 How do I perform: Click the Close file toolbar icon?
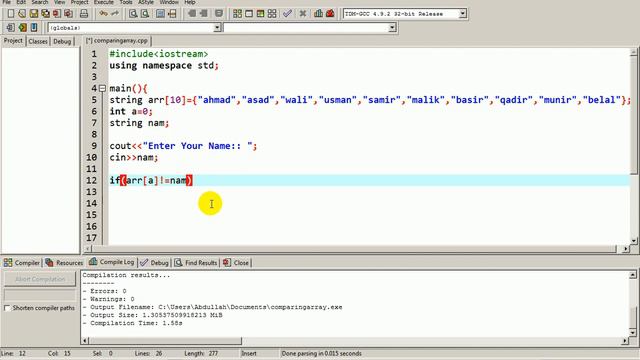click(x=57, y=13)
